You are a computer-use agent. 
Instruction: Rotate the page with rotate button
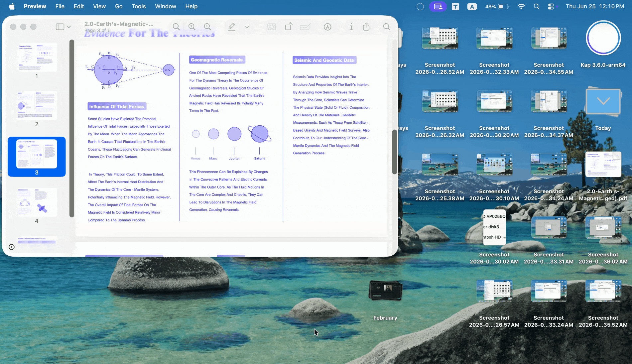click(x=289, y=27)
